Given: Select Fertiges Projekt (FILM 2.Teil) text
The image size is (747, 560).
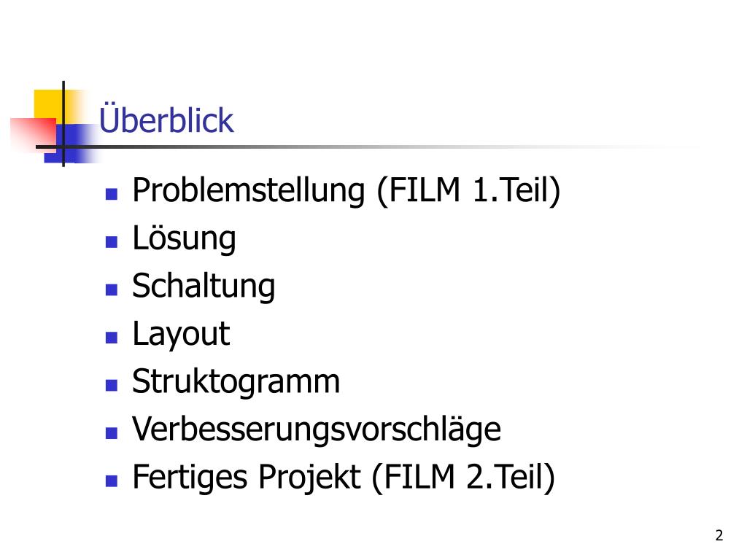Looking at the screenshot, I should [344, 477].
